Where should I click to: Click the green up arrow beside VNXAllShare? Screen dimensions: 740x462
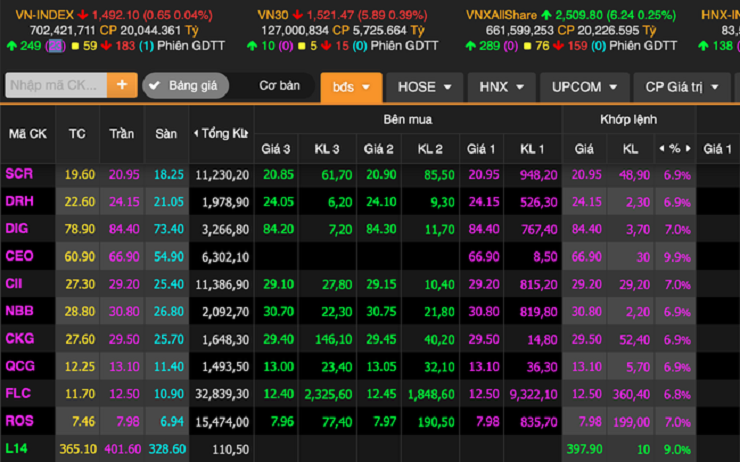coord(546,15)
